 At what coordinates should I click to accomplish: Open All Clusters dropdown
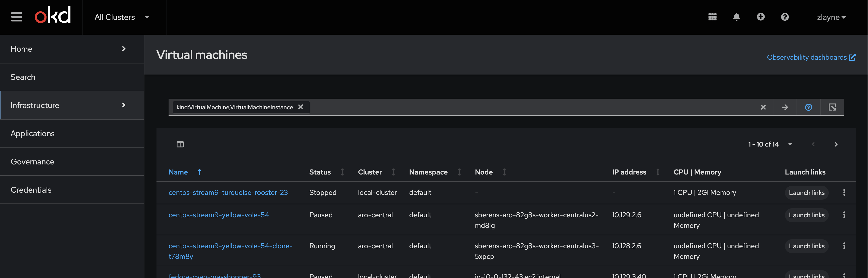click(x=122, y=17)
